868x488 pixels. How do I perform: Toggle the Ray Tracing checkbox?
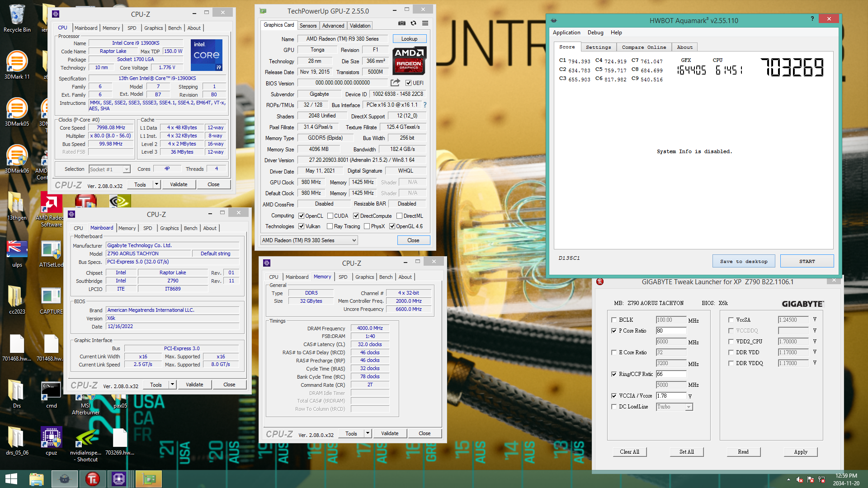(330, 226)
